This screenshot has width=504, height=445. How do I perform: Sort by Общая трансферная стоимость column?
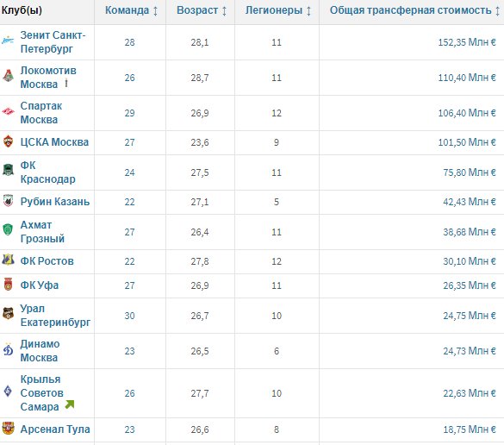(414, 10)
